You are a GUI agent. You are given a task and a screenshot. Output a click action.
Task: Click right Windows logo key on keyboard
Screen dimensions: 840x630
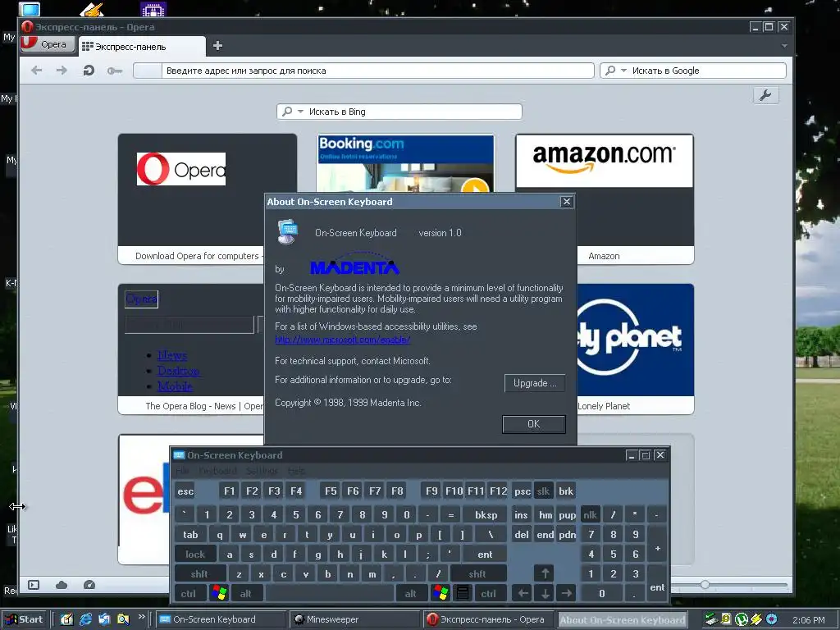coord(441,593)
